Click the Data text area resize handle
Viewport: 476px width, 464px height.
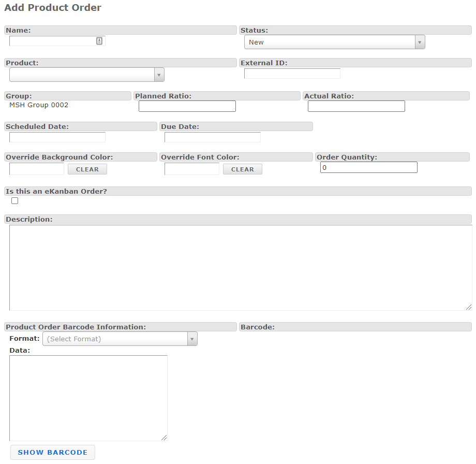tap(164, 438)
